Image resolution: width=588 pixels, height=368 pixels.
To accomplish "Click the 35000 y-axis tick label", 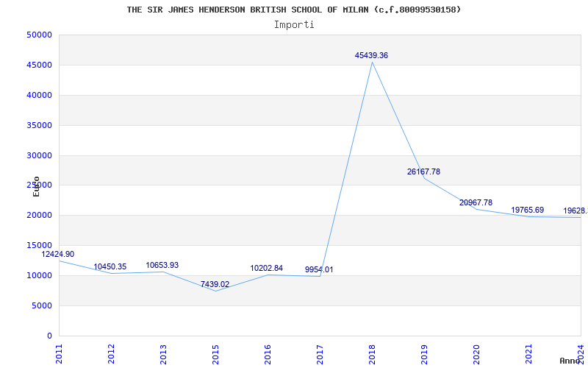I will pyautogui.click(x=39, y=125).
